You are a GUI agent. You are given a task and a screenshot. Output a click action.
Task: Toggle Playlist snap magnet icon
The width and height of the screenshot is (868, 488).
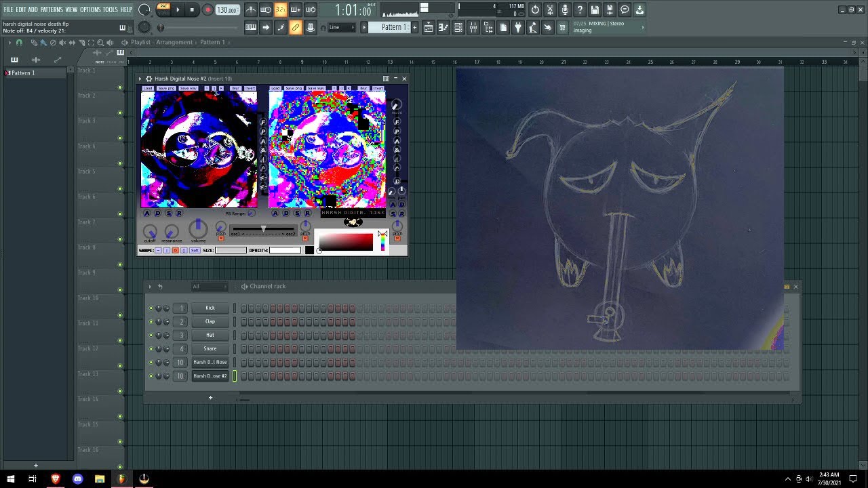coord(19,43)
